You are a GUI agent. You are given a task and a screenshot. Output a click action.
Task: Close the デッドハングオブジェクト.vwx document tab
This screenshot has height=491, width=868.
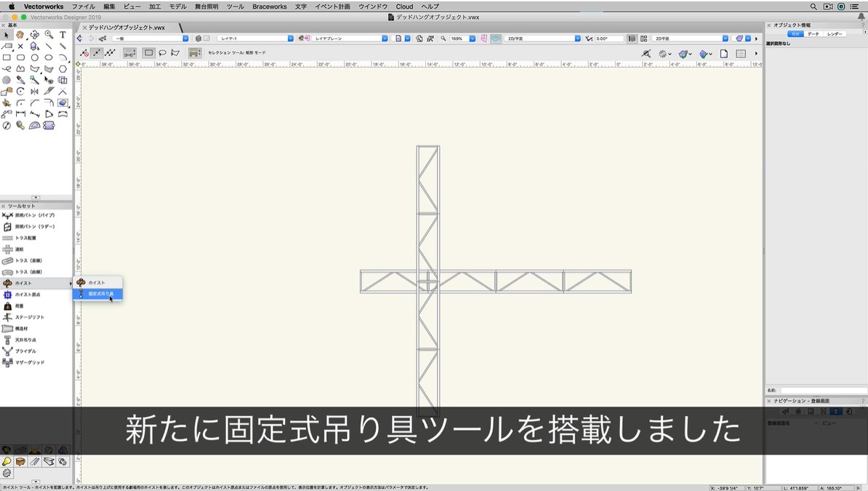pyautogui.click(x=85, y=28)
